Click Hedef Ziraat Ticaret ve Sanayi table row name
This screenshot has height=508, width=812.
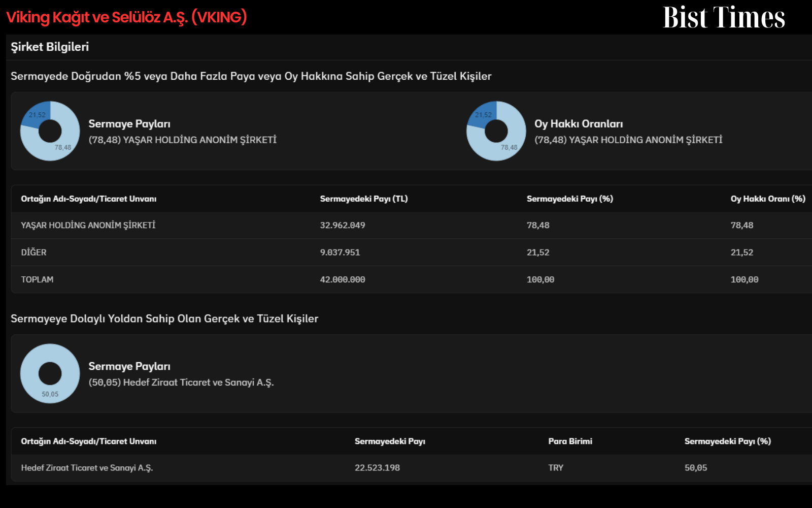[x=87, y=468]
